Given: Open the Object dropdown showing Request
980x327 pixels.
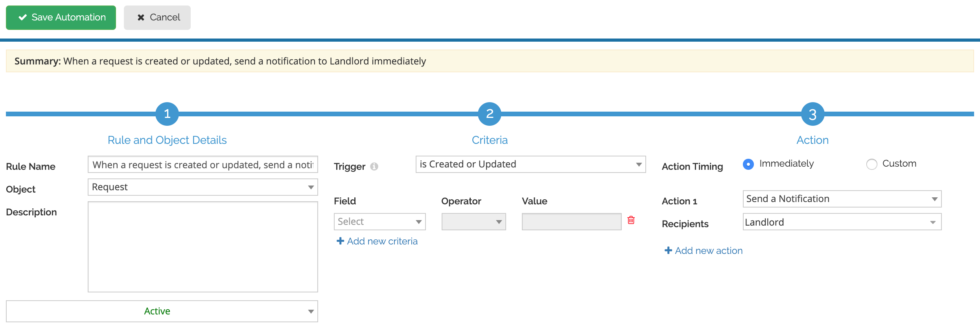Looking at the screenshot, I should [203, 187].
